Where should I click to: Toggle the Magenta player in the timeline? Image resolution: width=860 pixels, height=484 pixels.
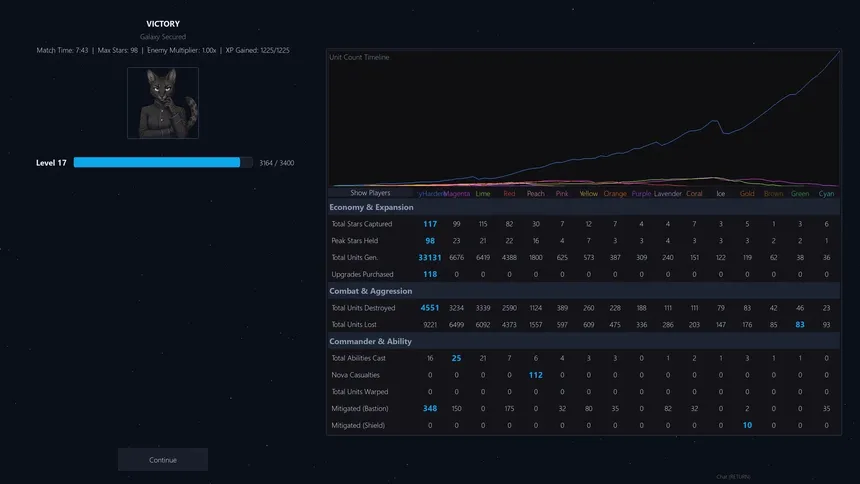coord(456,194)
